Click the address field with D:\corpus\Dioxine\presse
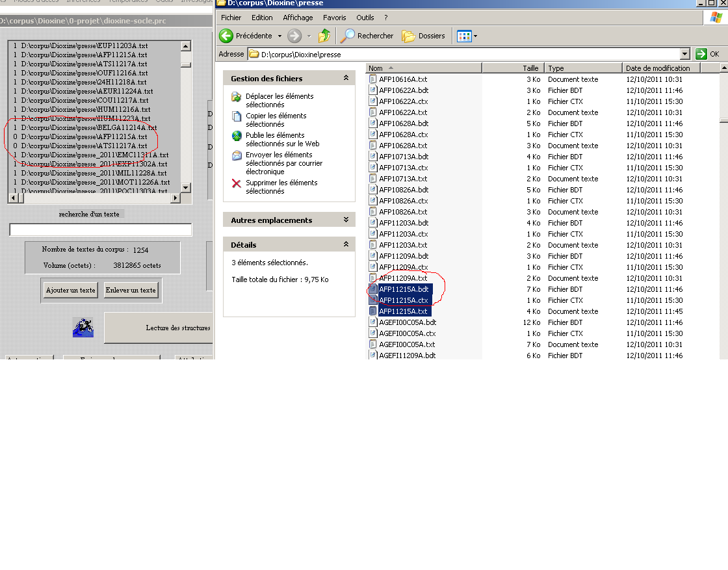The image size is (728, 570). point(464,55)
